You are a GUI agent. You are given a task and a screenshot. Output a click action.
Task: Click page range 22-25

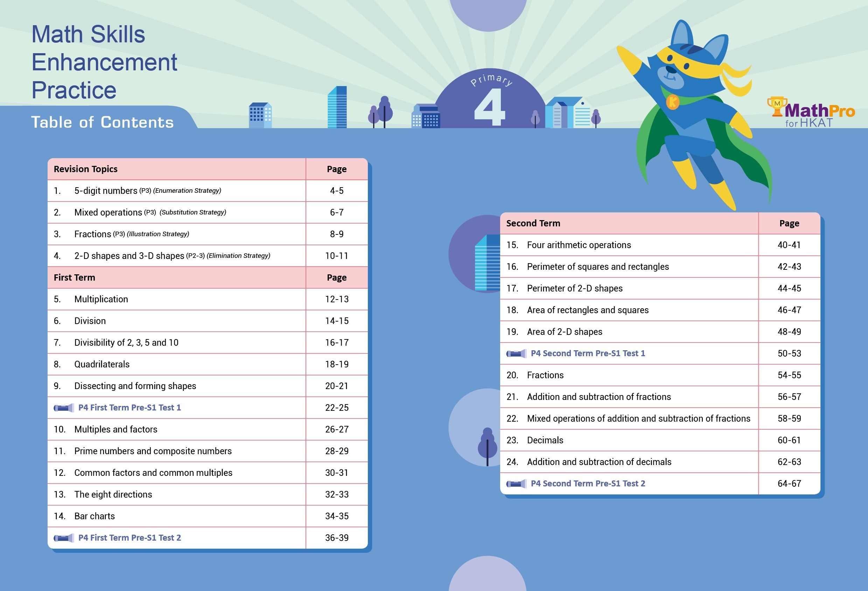[x=336, y=408]
